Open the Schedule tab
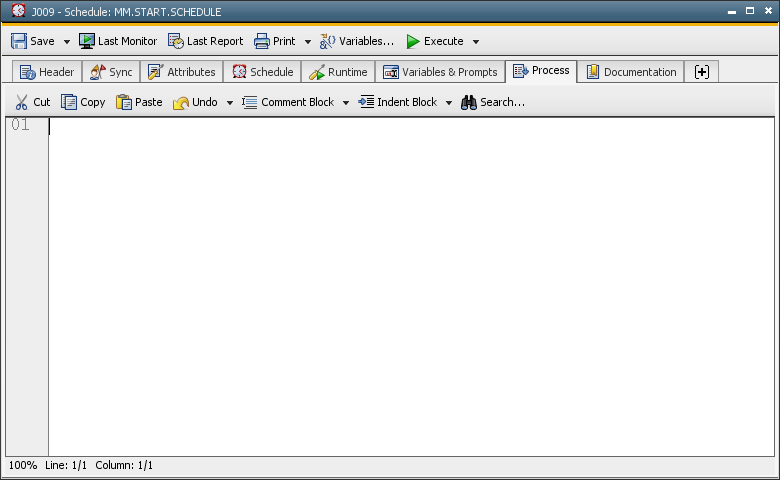 pyautogui.click(x=263, y=72)
